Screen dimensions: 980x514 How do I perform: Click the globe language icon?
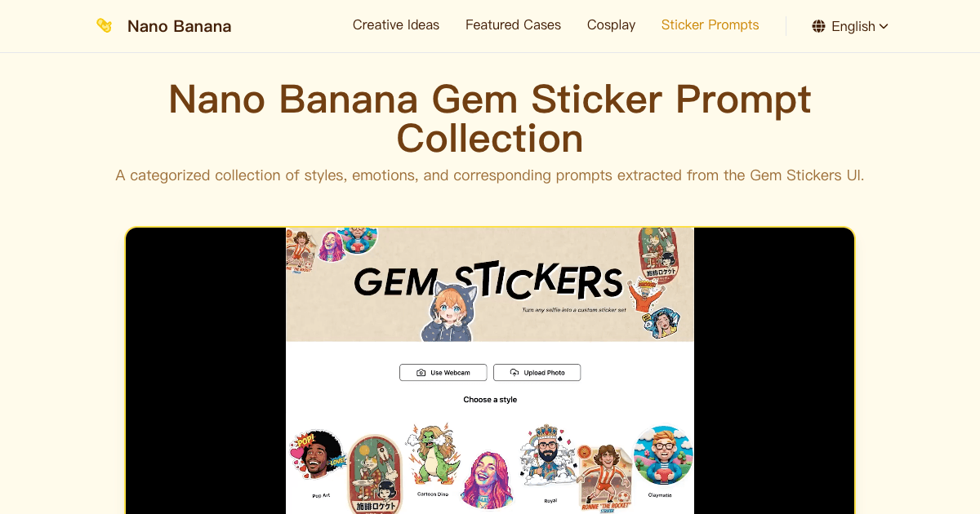(818, 26)
